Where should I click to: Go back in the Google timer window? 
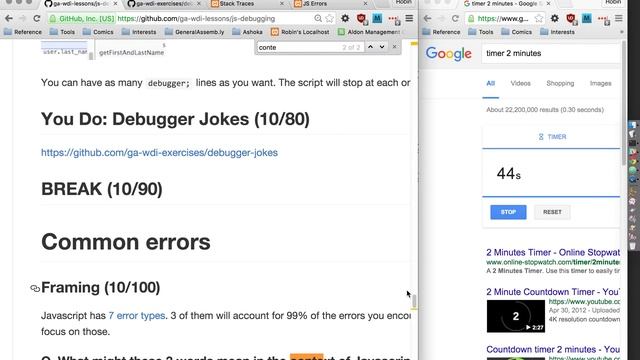427,18
